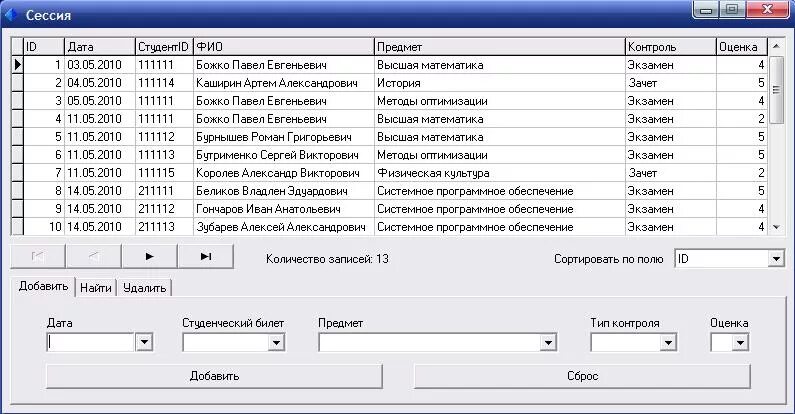Screen dimensions: 795x414
Task: Click the vertical scrollbar thumb in grid
Action: (x=776, y=90)
